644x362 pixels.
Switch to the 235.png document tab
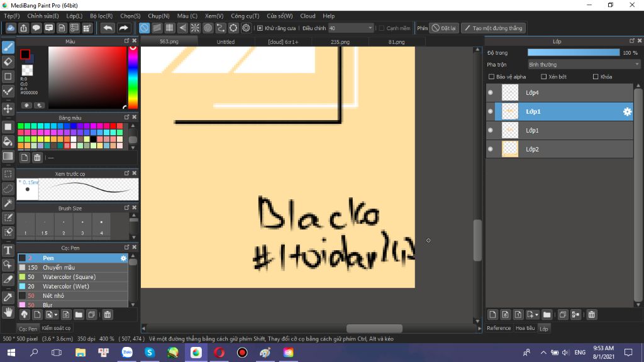pyautogui.click(x=340, y=42)
